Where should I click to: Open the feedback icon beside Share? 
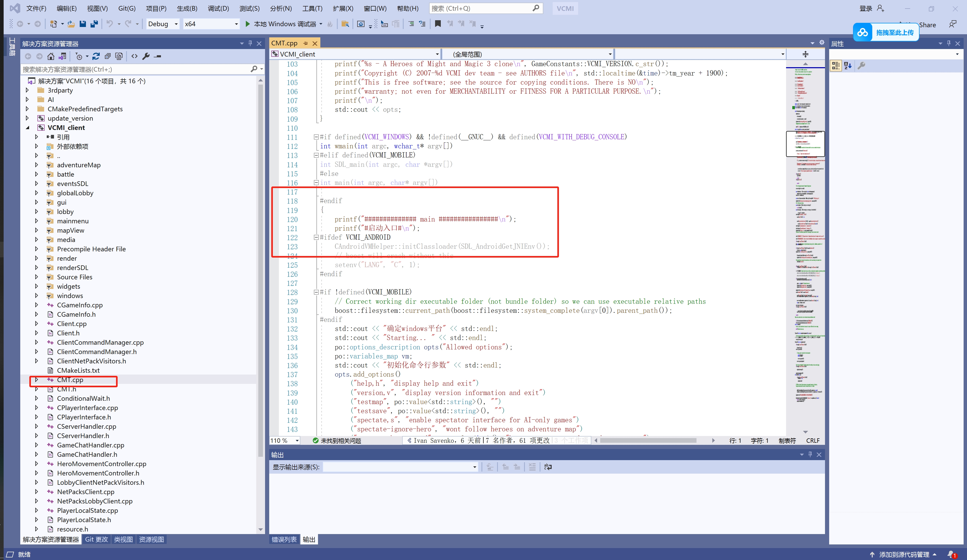[x=953, y=25]
